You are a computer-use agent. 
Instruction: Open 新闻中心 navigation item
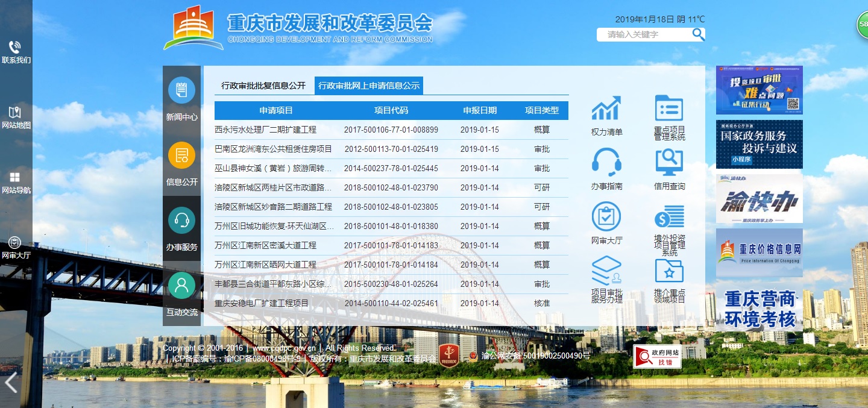pos(181,98)
